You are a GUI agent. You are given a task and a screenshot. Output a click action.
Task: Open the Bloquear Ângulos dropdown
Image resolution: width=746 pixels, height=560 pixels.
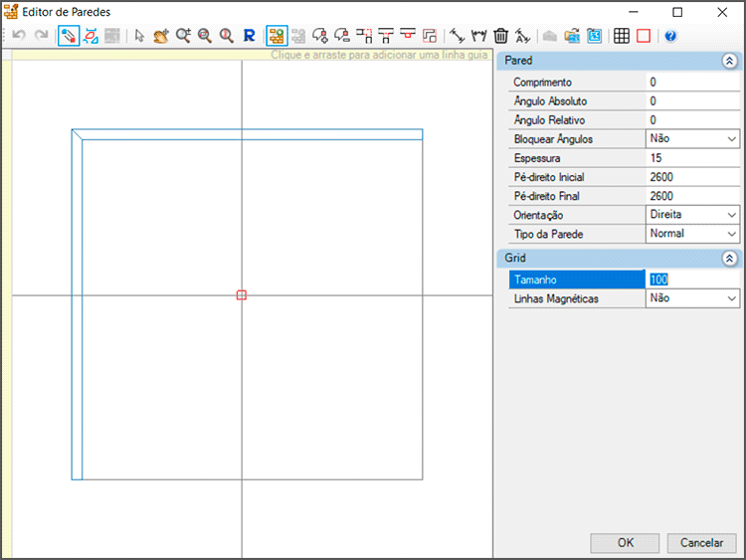tap(732, 139)
